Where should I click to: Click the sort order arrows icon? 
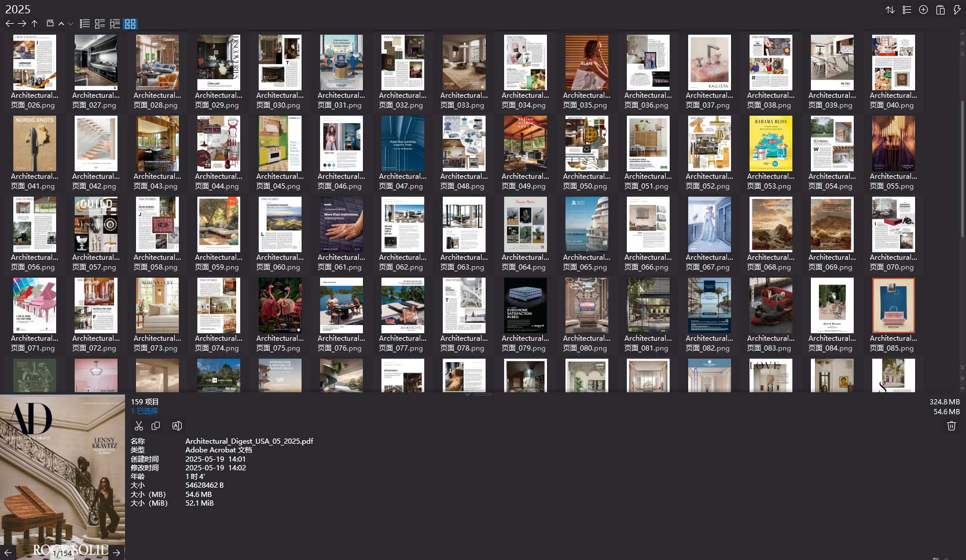pyautogui.click(x=890, y=10)
